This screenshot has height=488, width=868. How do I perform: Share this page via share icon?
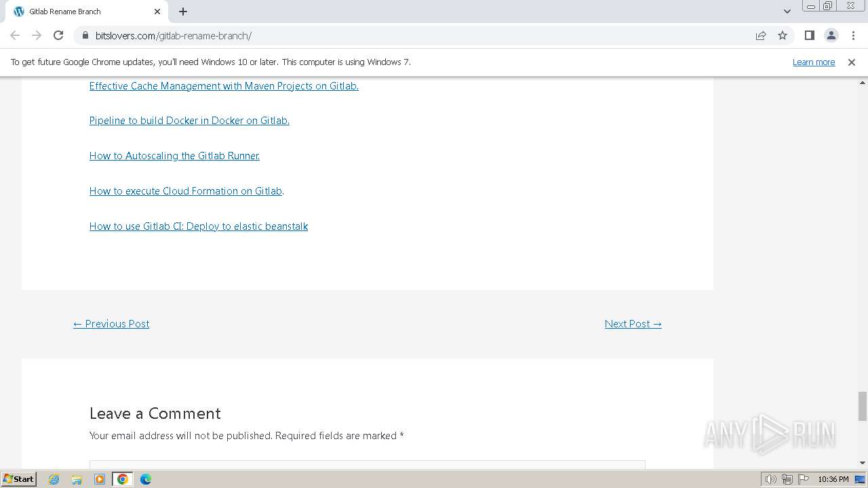click(761, 35)
